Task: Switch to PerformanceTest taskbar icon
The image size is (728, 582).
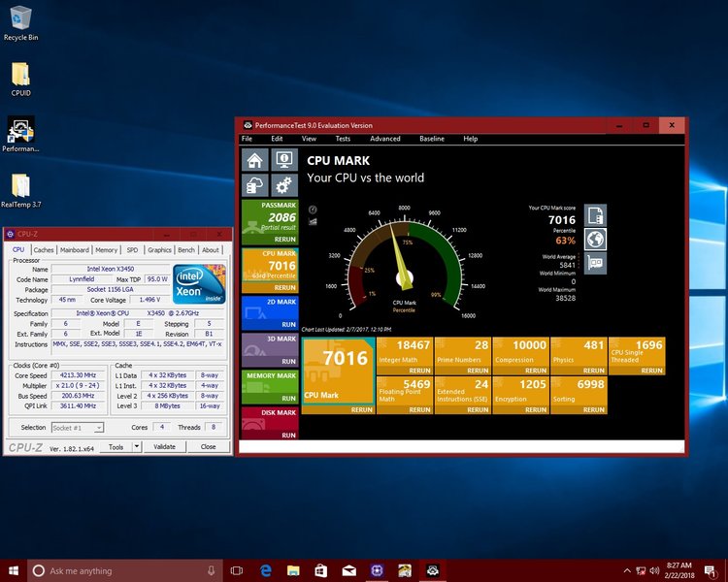Action: [x=433, y=571]
